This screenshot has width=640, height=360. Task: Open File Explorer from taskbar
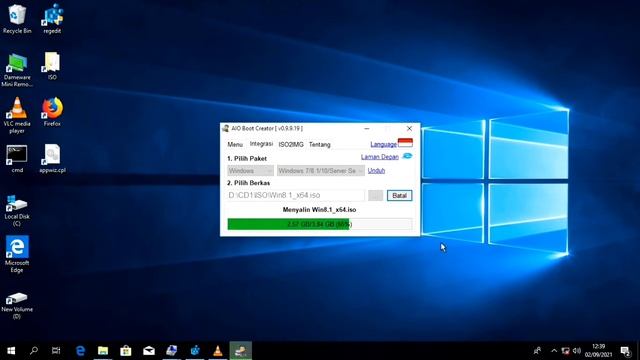[x=103, y=351]
